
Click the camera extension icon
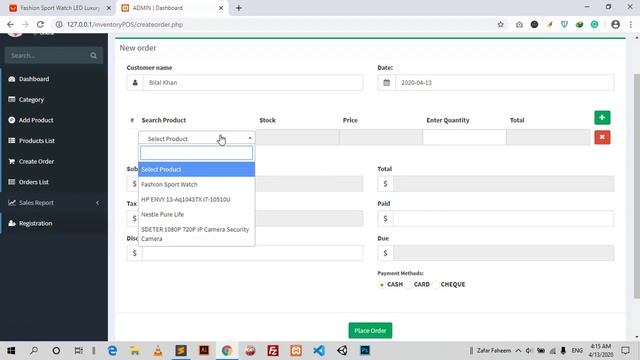[x=519, y=24]
